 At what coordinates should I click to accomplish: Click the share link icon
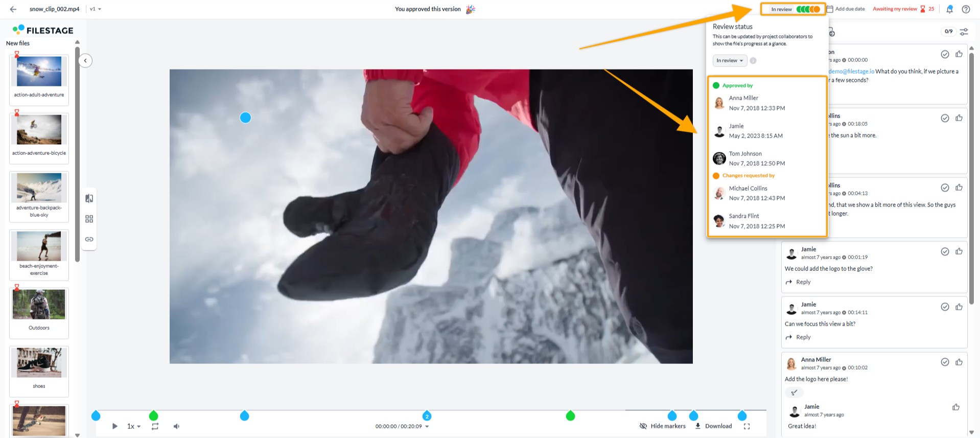pyautogui.click(x=89, y=239)
